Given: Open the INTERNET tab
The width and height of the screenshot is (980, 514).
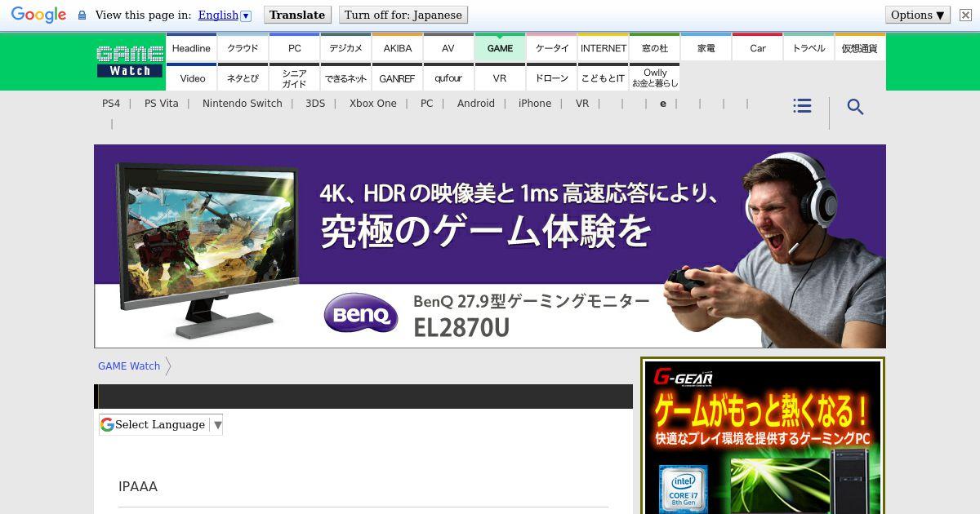Looking at the screenshot, I should (603, 47).
